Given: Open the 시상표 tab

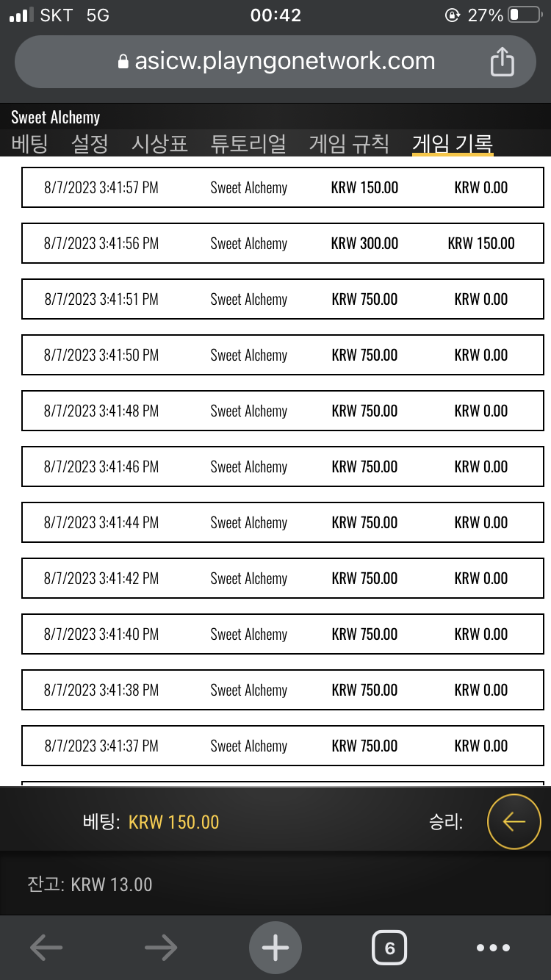Looking at the screenshot, I should pyautogui.click(x=159, y=143).
